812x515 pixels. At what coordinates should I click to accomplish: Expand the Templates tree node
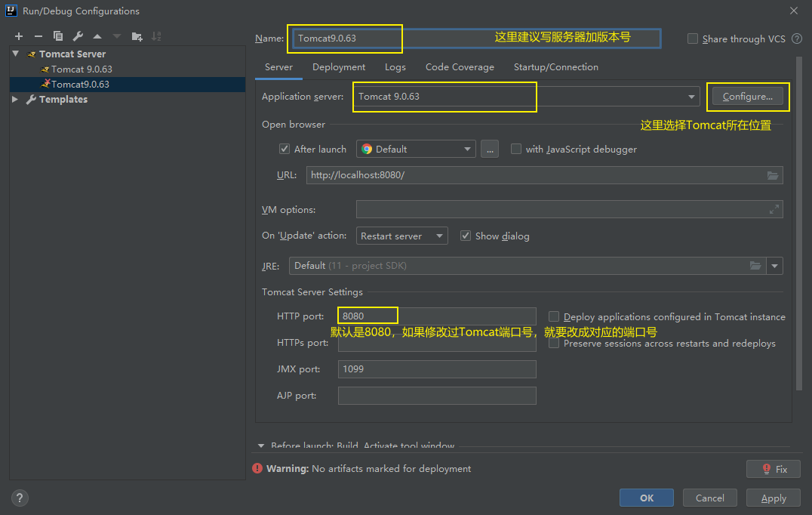pyautogui.click(x=14, y=99)
